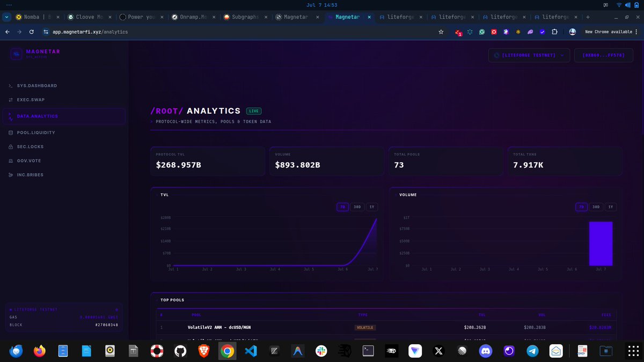Open VolatileV2 AMM - dcUSD/MGN pool row
The image size is (644, 362).
coord(386,327)
